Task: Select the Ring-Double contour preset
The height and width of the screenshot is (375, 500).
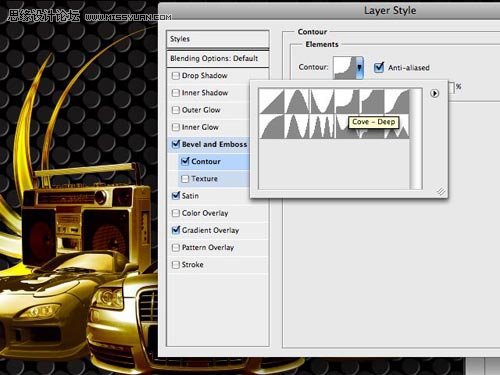Action: (x=322, y=126)
